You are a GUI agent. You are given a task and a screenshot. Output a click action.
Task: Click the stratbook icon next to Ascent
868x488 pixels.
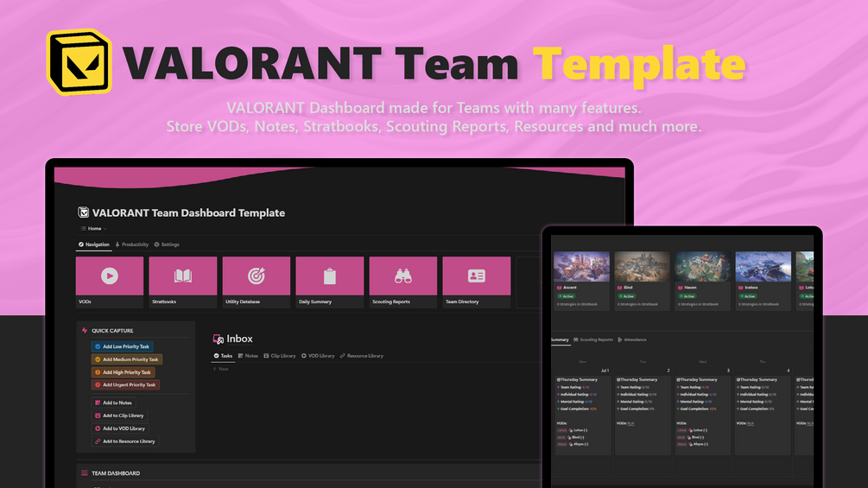(x=559, y=288)
